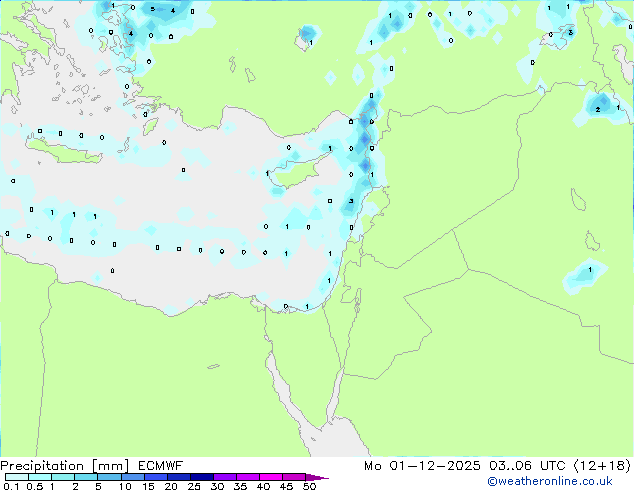The height and width of the screenshot is (490, 634).
Task: Pick the 40–45 mm magenta legend swatch
Action: point(271,477)
